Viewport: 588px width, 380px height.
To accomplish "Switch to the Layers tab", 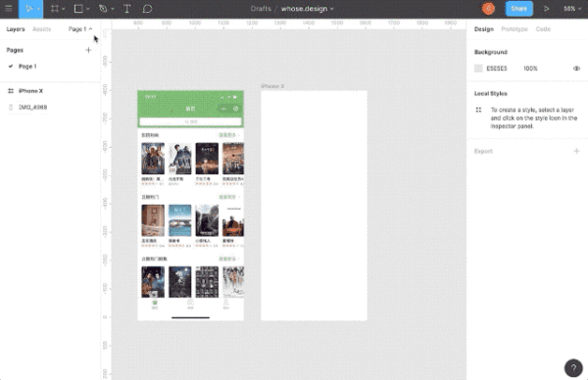I will click(16, 28).
